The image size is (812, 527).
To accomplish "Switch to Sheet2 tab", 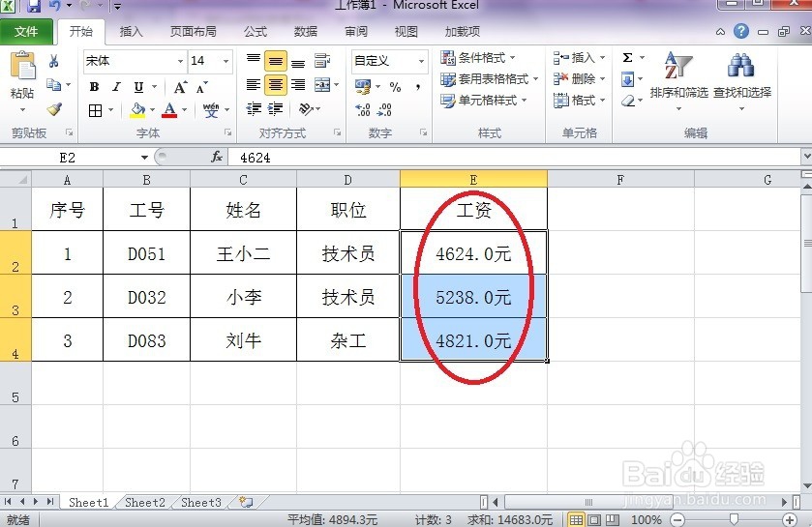I will tap(145, 502).
